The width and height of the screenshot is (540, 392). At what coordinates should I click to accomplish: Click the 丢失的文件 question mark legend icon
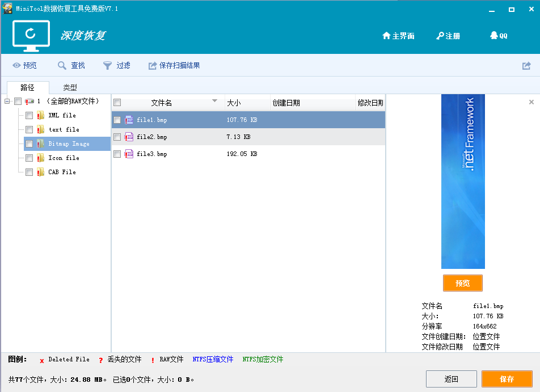(x=100, y=360)
